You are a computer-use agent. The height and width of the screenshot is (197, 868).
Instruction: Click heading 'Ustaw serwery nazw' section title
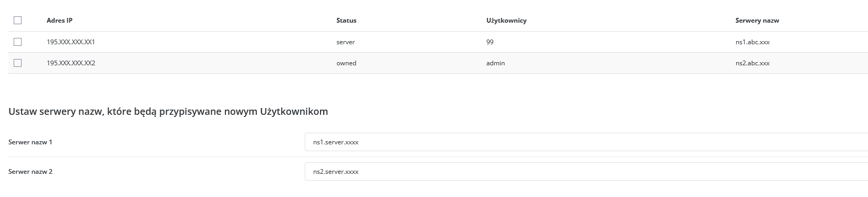[x=168, y=112]
